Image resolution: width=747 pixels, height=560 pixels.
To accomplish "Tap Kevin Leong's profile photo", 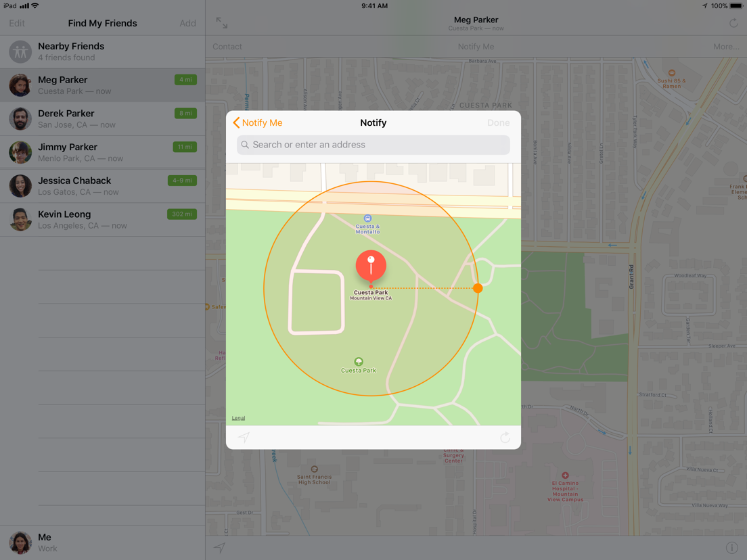I will click(20, 220).
